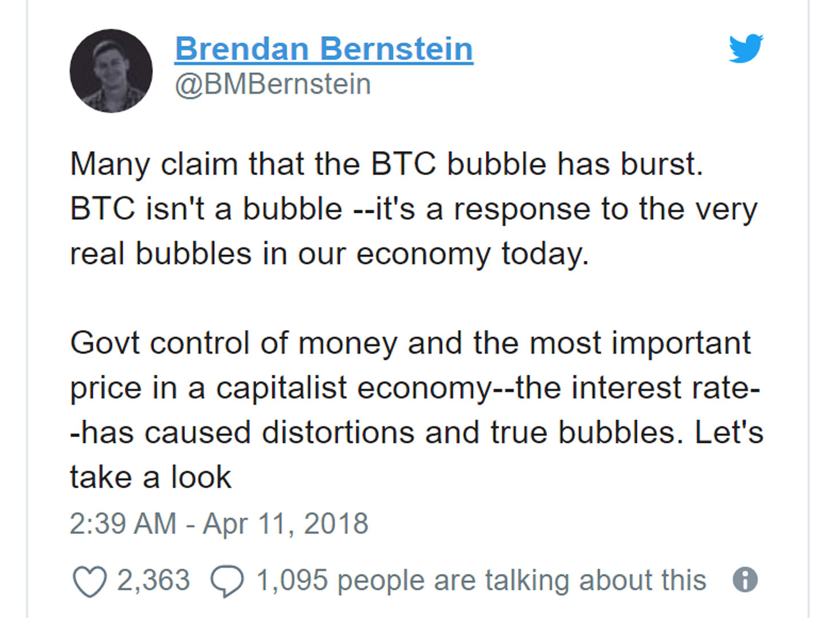This screenshot has height=618, width=840.
Task: Click the 'BTC isn't a bubble' sentence
Action: click(x=206, y=209)
